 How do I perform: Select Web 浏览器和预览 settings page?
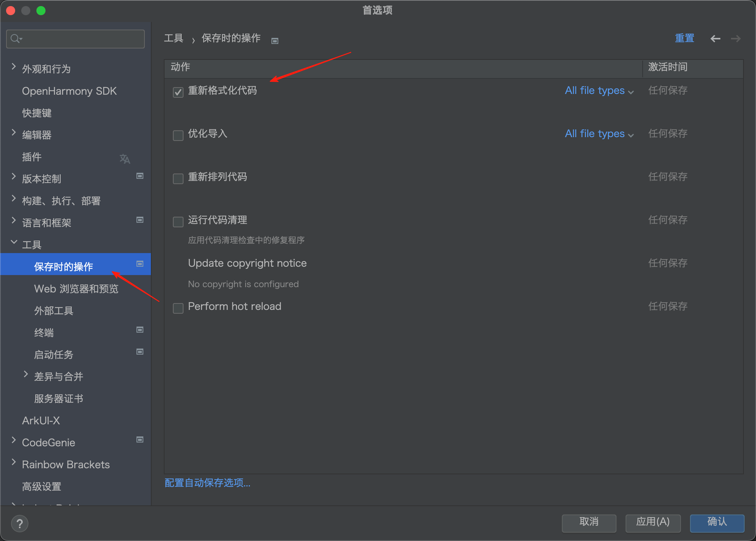pos(76,289)
